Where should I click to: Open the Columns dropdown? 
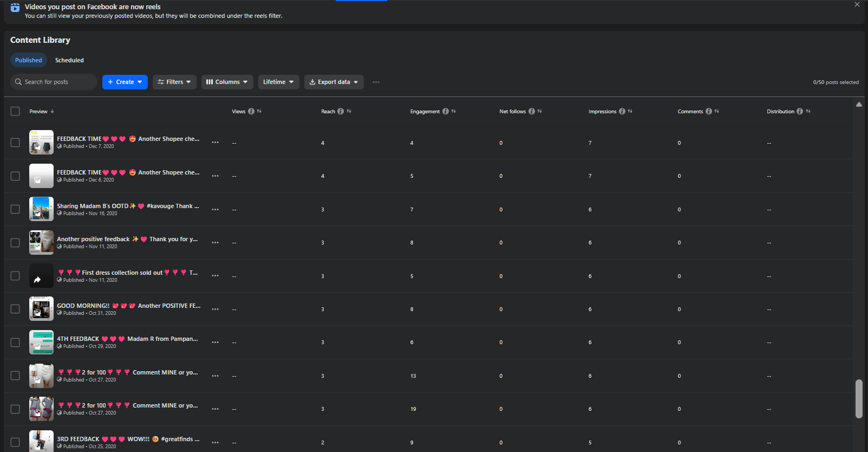point(227,82)
